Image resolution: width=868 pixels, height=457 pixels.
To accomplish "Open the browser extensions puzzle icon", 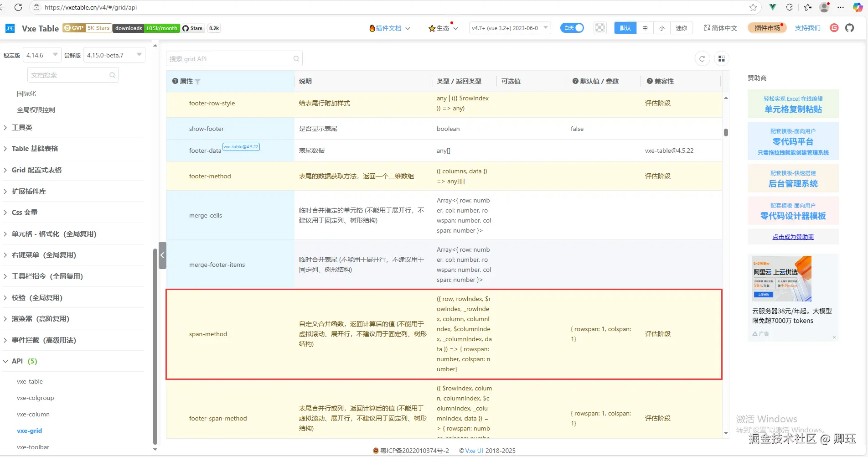I will [790, 7].
